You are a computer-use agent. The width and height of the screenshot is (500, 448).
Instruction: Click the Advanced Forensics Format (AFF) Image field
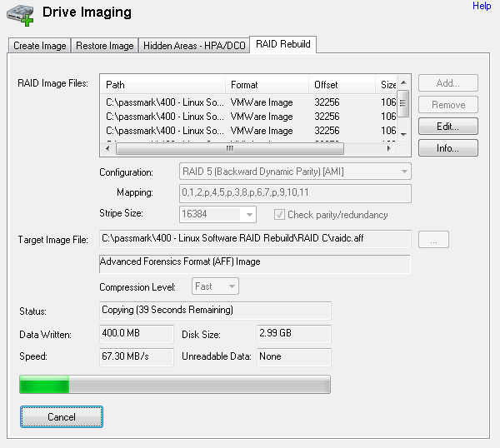tap(255, 264)
